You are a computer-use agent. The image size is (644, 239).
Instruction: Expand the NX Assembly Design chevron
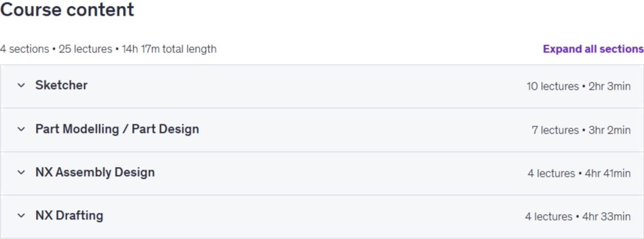click(x=22, y=172)
